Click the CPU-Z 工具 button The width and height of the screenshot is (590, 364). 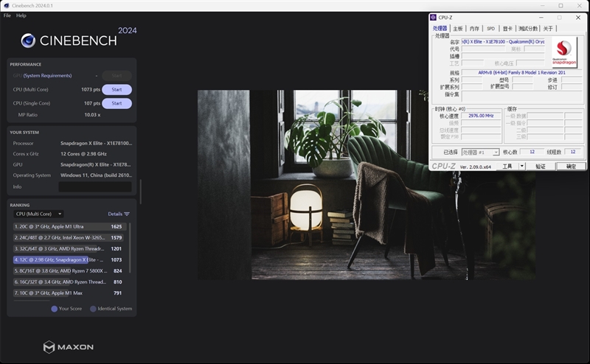(x=507, y=167)
